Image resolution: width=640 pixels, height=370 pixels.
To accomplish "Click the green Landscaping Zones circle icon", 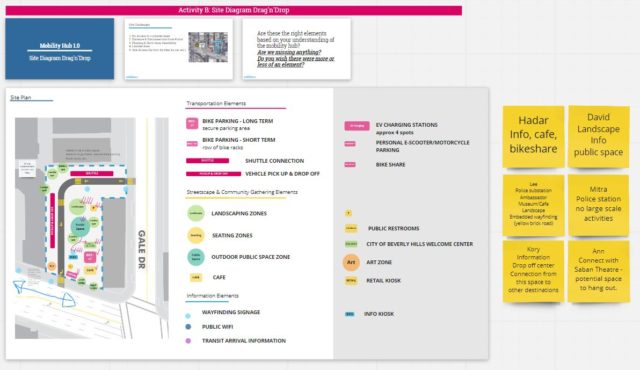I will (196, 213).
